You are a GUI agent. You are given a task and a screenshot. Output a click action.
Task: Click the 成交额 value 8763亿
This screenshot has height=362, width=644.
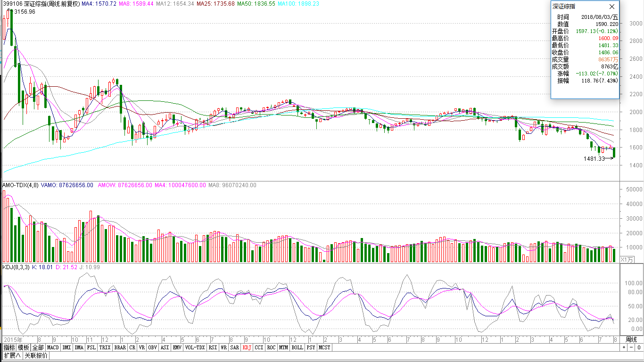point(610,66)
